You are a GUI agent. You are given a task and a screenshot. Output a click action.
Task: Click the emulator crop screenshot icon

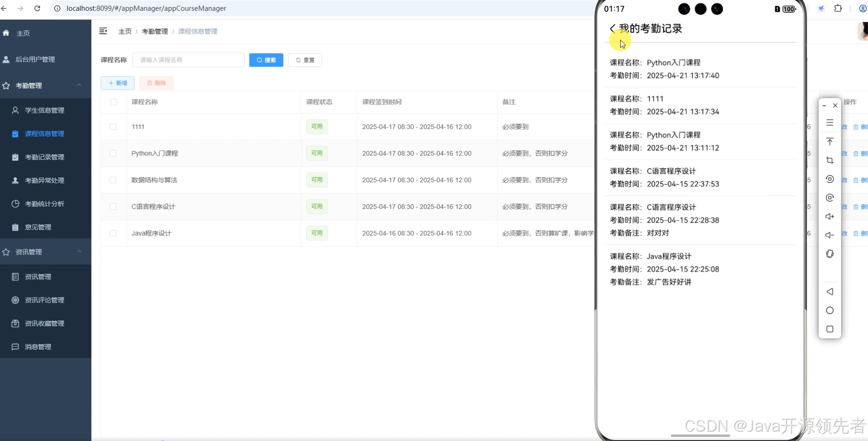pos(830,160)
